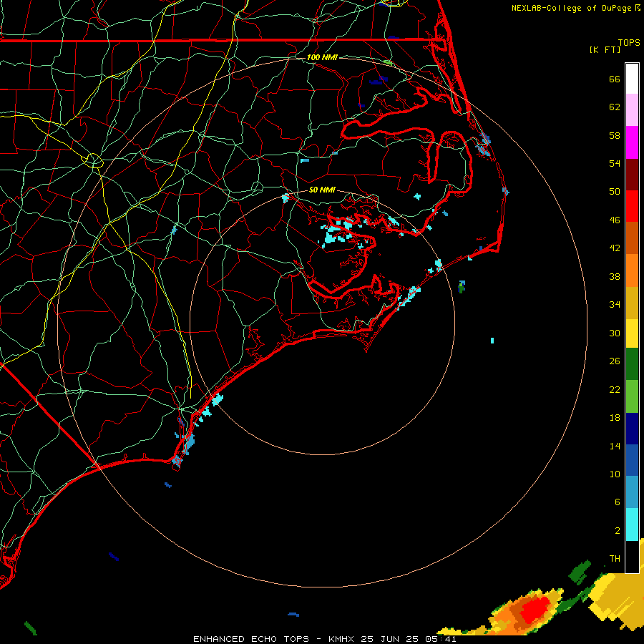Screen dimensions: 644x644
Task: Click the legend value '18'
Action: pos(615,418)
